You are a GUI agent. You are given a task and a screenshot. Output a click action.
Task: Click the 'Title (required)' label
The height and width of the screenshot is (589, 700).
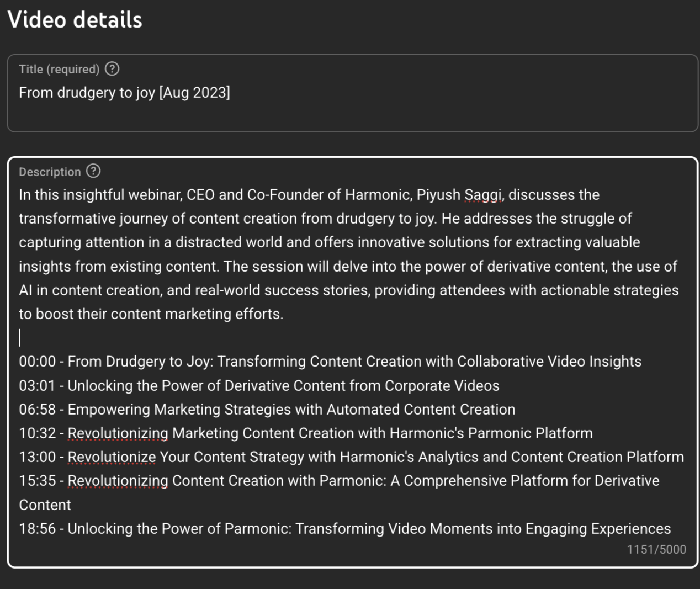point(59,70)
